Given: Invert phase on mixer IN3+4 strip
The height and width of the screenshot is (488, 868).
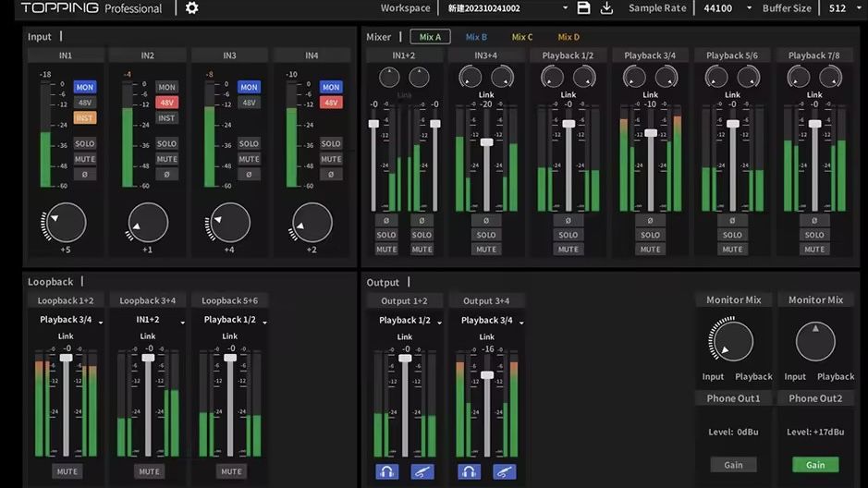Looking at the screenshot, I should point(486,220).
